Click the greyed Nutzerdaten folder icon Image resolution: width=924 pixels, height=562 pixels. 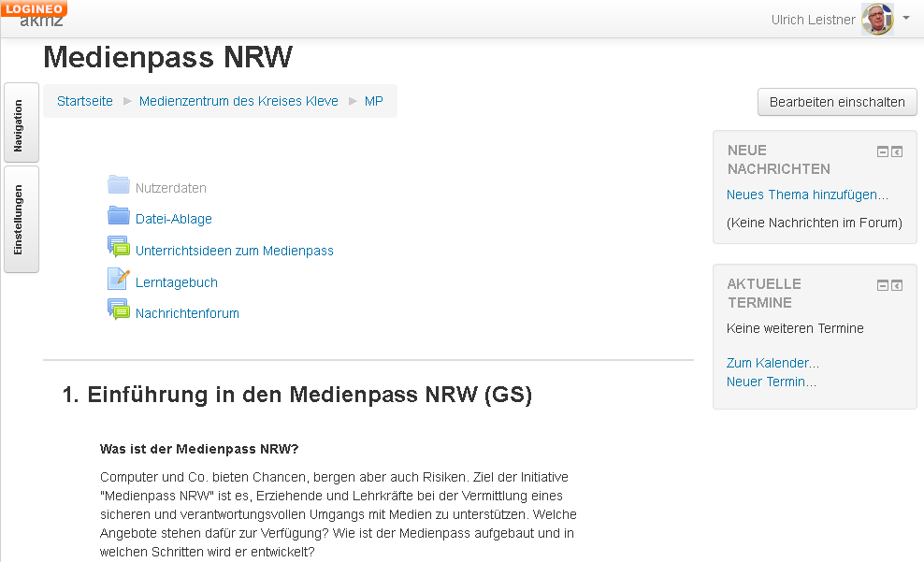pyautogui.click(x=118, y=184)
